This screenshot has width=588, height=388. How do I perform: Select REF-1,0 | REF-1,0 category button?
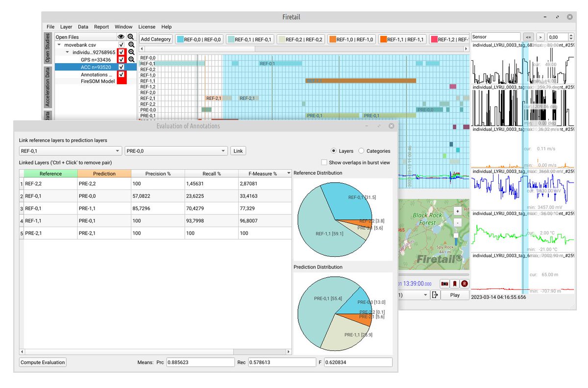[352, 39]
